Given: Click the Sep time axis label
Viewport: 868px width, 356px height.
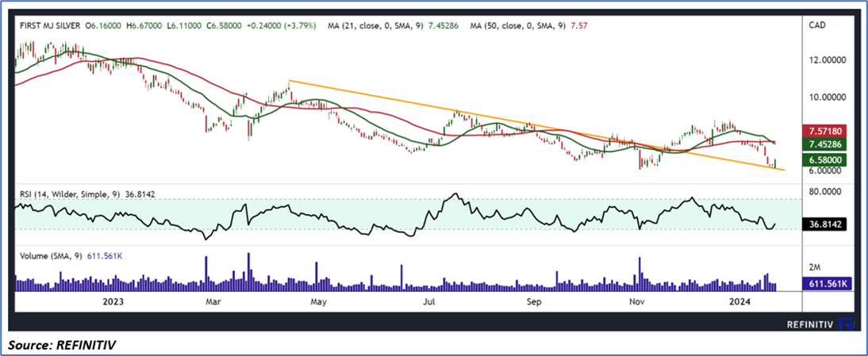Looking at the screenshot, I should click(532, 302).
